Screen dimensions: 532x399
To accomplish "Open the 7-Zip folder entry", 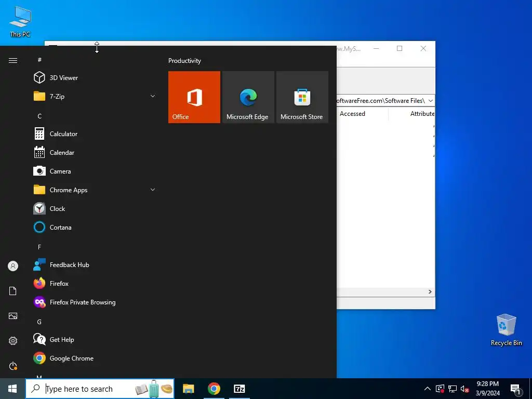I will [x=95, y=96].
